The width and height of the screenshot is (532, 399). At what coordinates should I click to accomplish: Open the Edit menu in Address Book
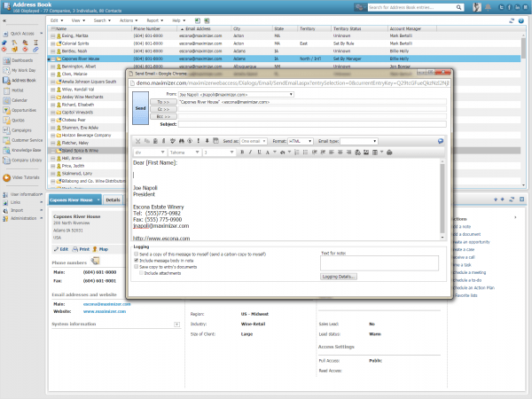(57, 20)
